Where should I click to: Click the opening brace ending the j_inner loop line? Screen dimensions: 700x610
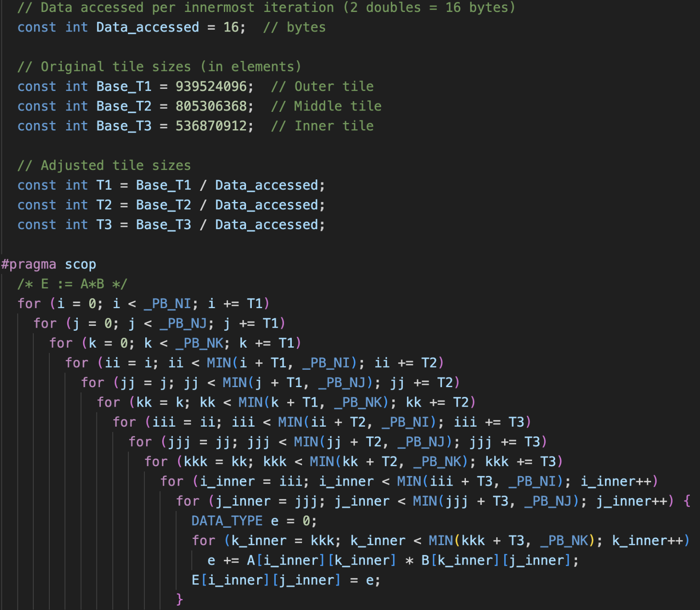pos(687,501)
